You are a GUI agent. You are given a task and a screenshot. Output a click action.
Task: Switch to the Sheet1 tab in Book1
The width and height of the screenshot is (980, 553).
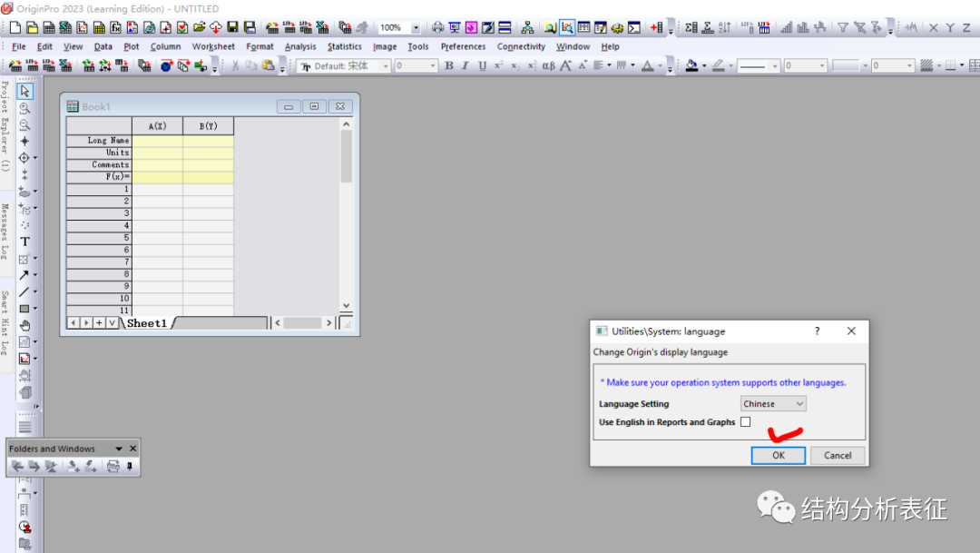(147, 323)
